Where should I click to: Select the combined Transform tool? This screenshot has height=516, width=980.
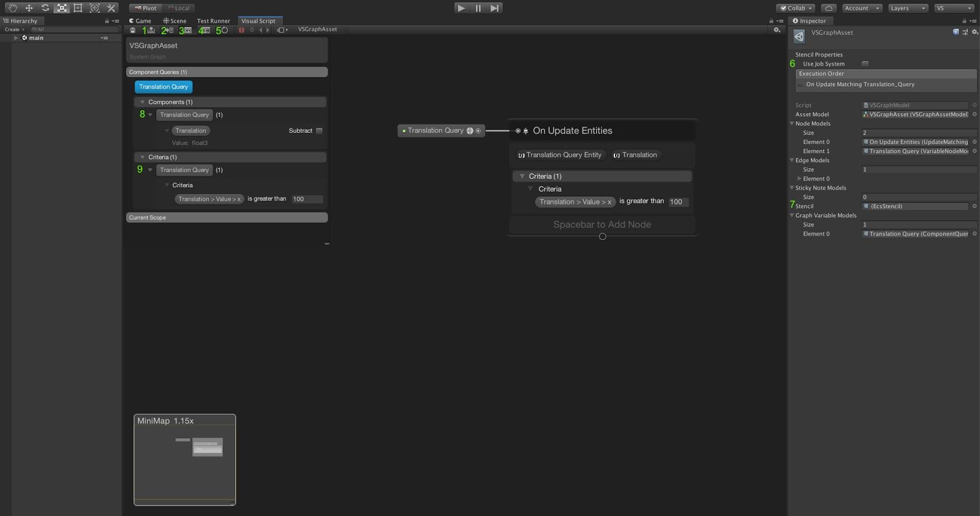click(x=94, y=8)
